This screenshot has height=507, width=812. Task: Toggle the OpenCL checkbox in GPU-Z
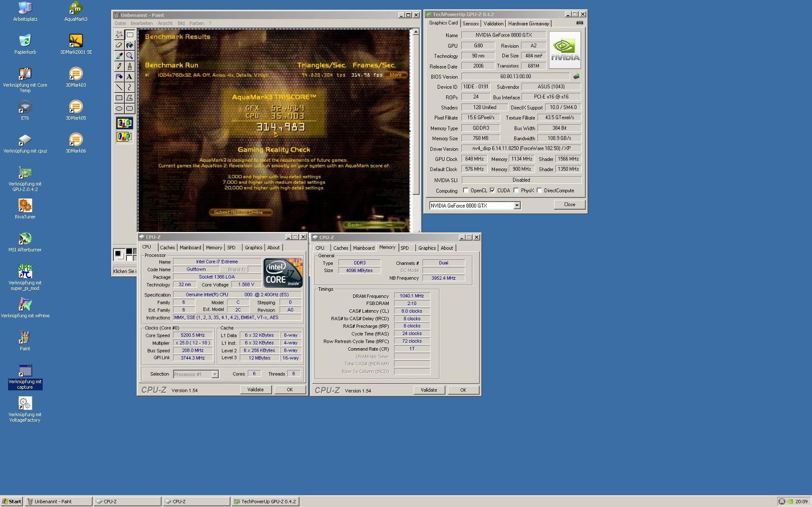tap(465, 191)
